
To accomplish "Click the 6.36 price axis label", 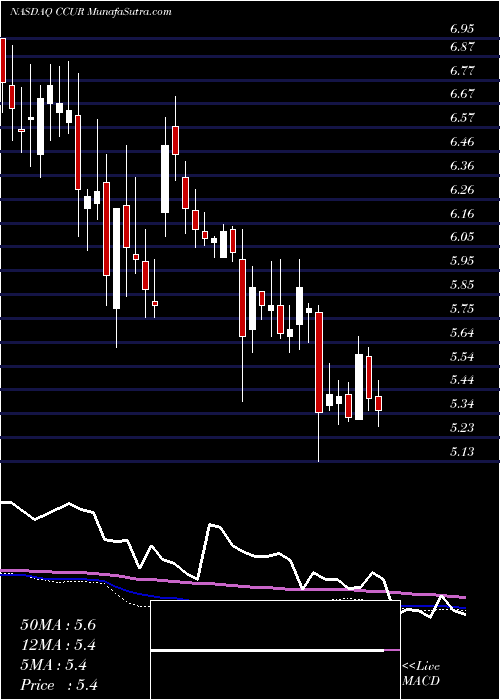I will click(462, 166).
